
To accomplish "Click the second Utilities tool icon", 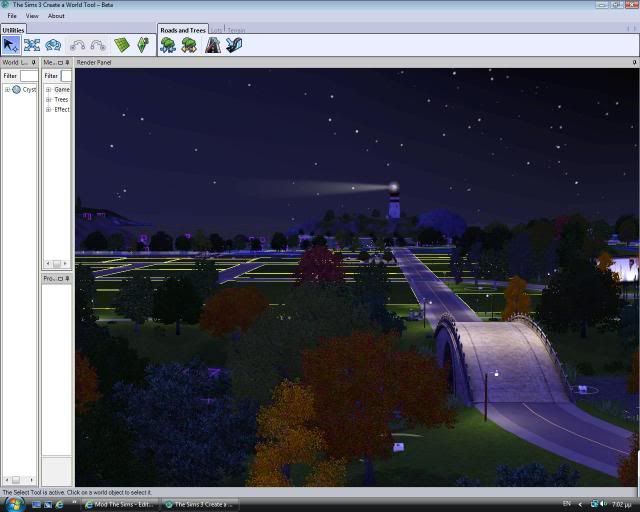I will (x=32, y=45).
